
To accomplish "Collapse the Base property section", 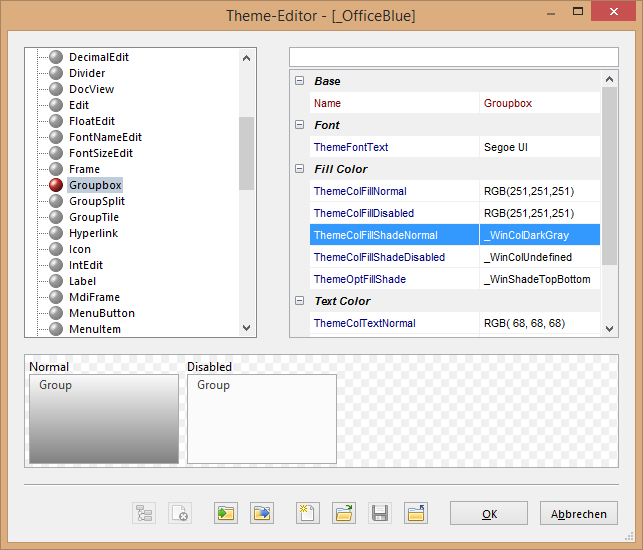I will pos(299,81).
